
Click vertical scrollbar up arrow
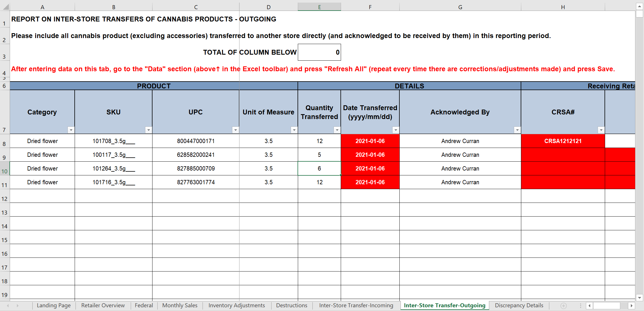(639, 6)
